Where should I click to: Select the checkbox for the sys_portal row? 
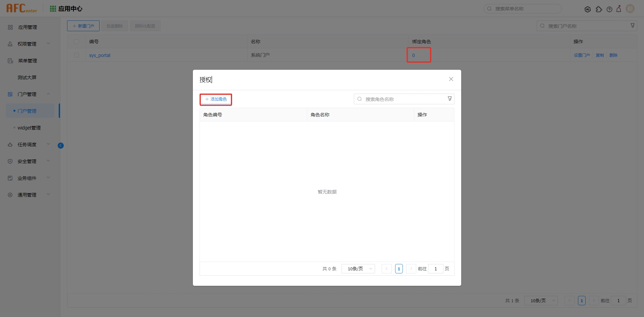point(76,55)
